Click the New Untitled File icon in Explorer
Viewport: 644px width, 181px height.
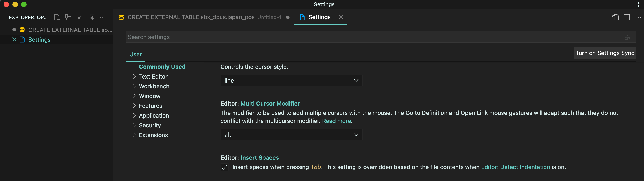[57, 17]
